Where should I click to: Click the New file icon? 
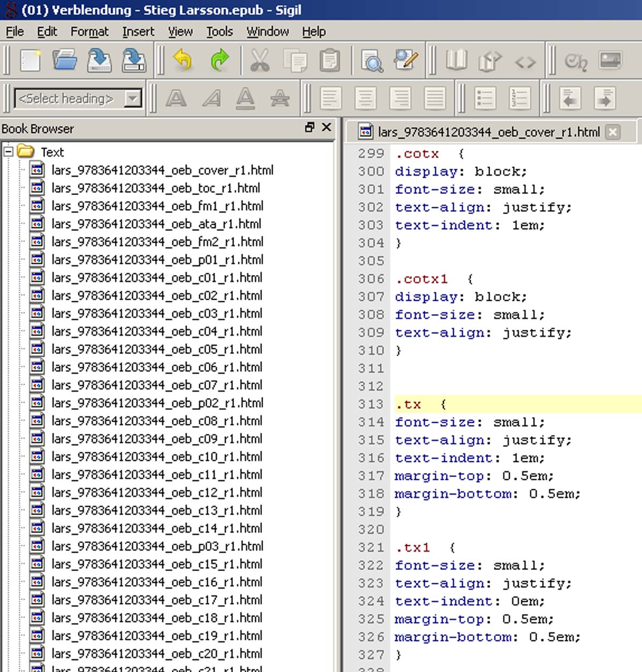tap(31, 60)
